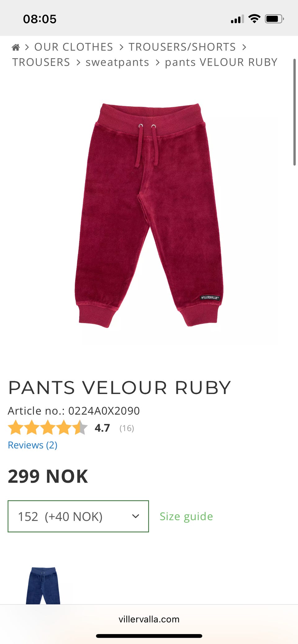Open the Size guide link
The image size is (298, 644).
[x=186, y=516]
